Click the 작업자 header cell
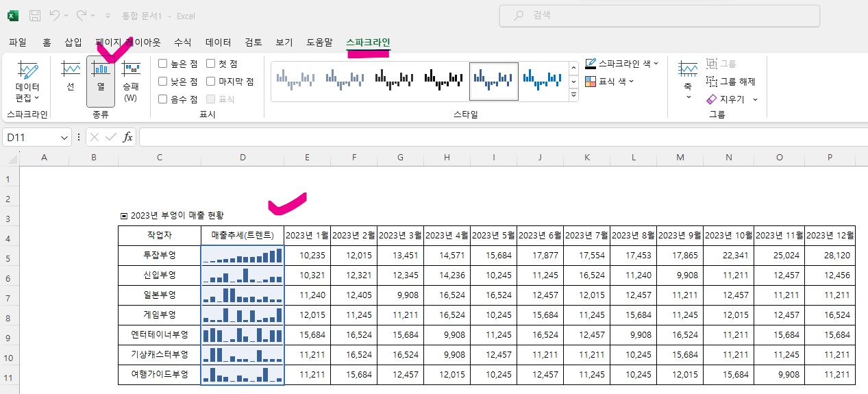The image size is (868, 394). (160, 235)
